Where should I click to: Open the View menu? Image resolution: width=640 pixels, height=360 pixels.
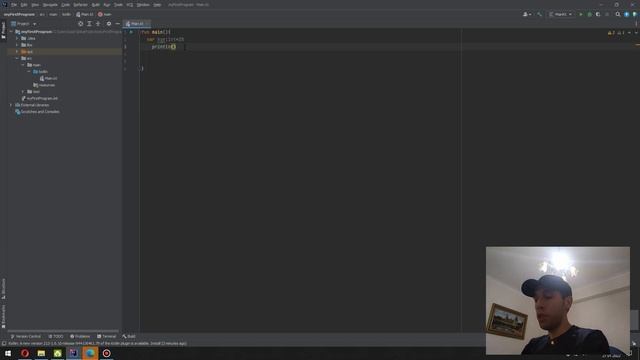click(x=35, y=4)
